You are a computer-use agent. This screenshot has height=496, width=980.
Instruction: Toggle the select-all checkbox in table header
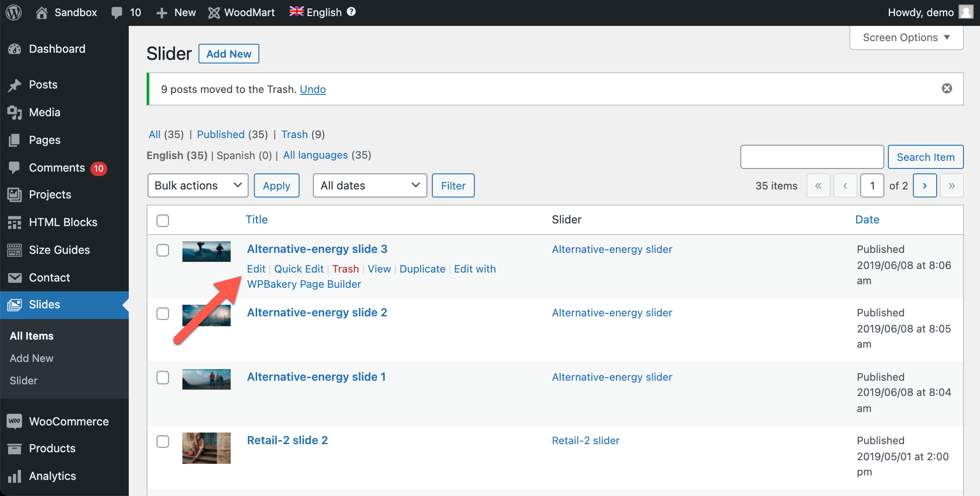tap(163, 220)
